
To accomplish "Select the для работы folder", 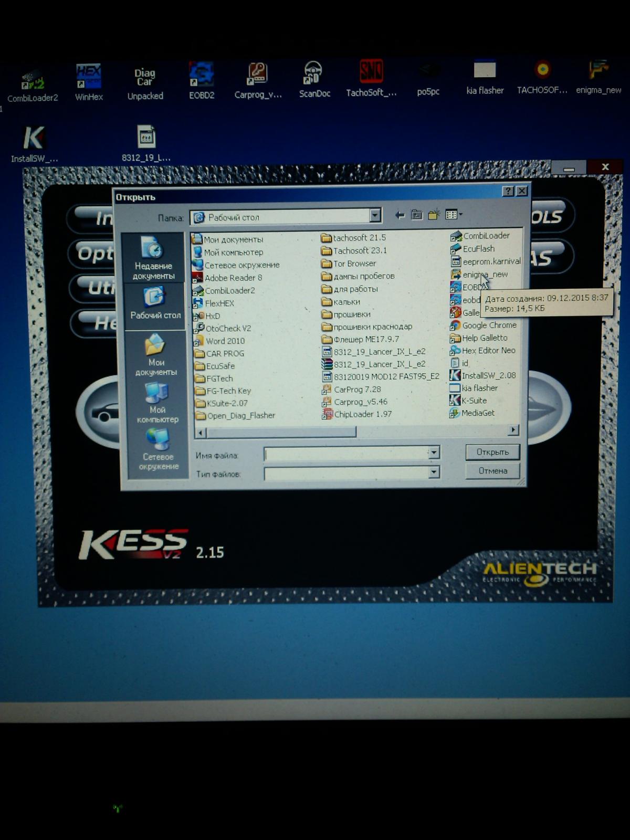I will pos(350,289).
